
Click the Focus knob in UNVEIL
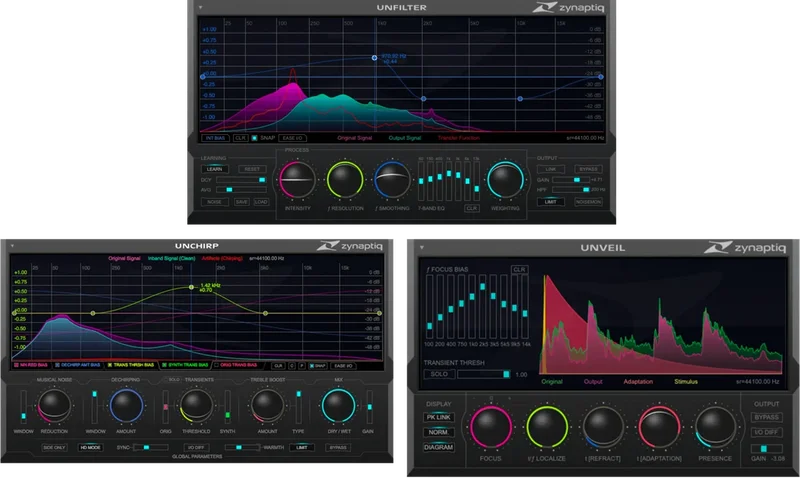(x=490, y=426)
